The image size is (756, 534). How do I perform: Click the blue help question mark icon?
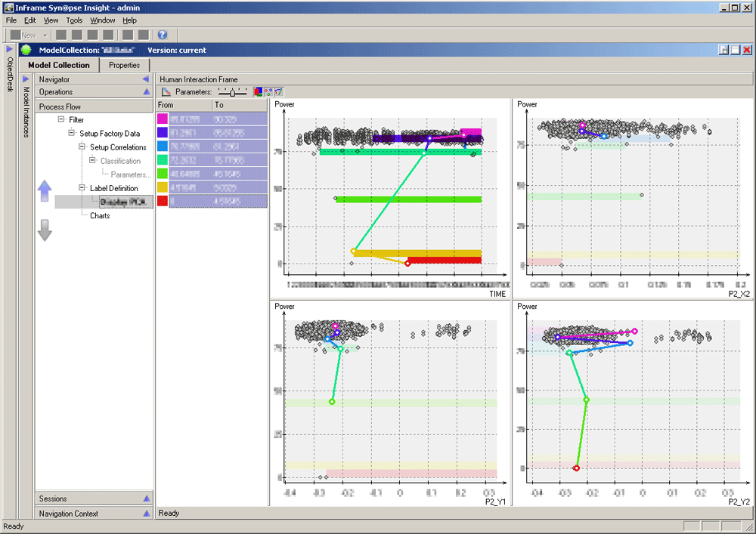162,35
